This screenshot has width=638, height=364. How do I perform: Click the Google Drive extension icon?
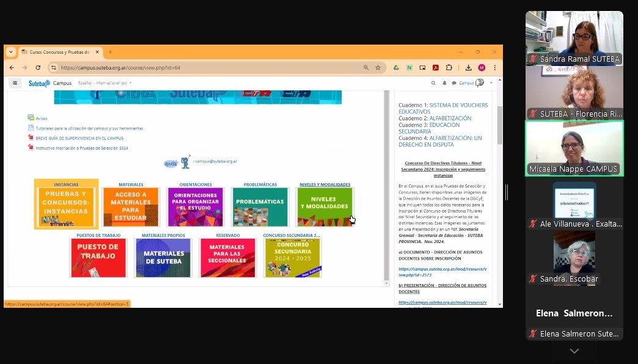tap(396, 68)
